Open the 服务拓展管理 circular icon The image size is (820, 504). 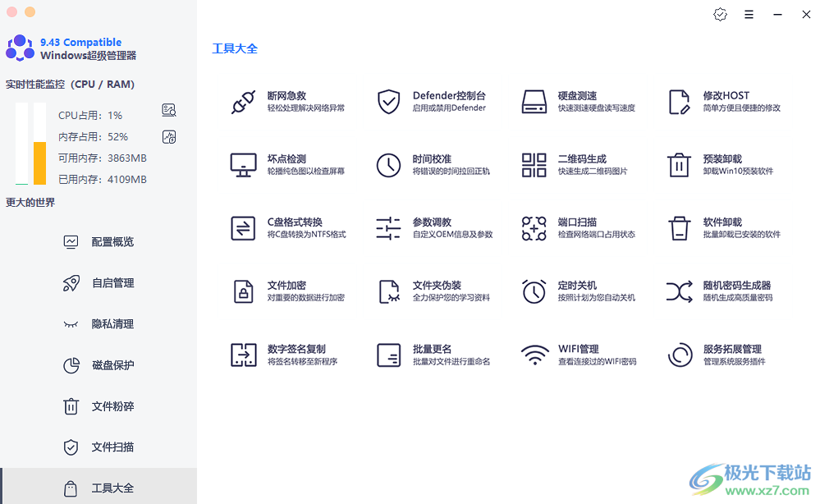(680, 355)
